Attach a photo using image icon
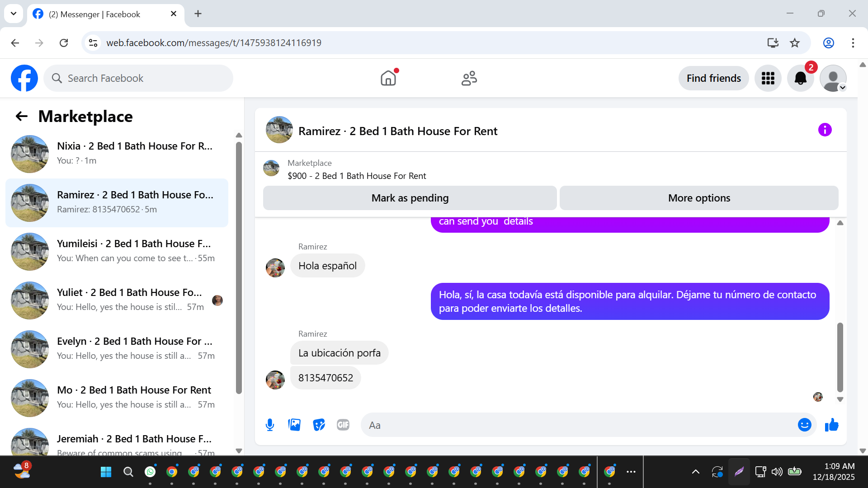Screen dimensions: 868x488 point(294,425)
